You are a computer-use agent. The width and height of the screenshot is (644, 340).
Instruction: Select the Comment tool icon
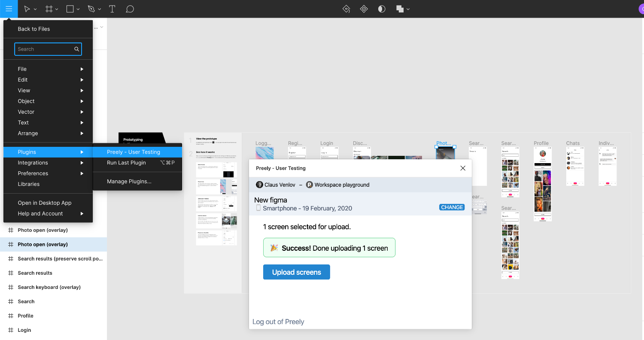(130, 9)
